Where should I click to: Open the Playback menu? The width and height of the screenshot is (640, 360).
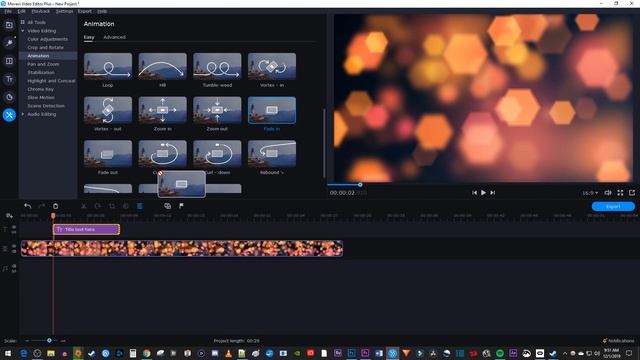40,11
